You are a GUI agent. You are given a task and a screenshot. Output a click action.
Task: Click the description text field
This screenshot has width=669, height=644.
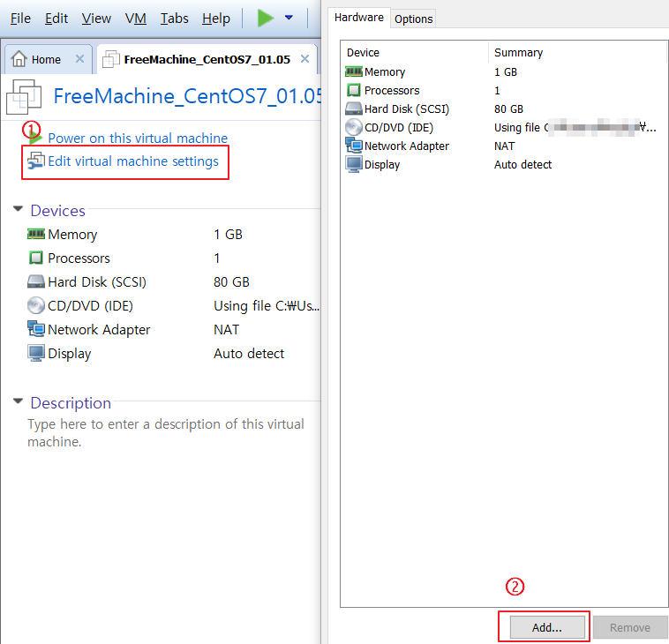166,432
